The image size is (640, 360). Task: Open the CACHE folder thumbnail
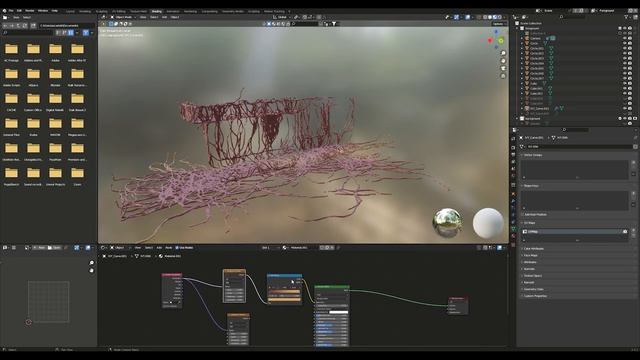[11, 99]
